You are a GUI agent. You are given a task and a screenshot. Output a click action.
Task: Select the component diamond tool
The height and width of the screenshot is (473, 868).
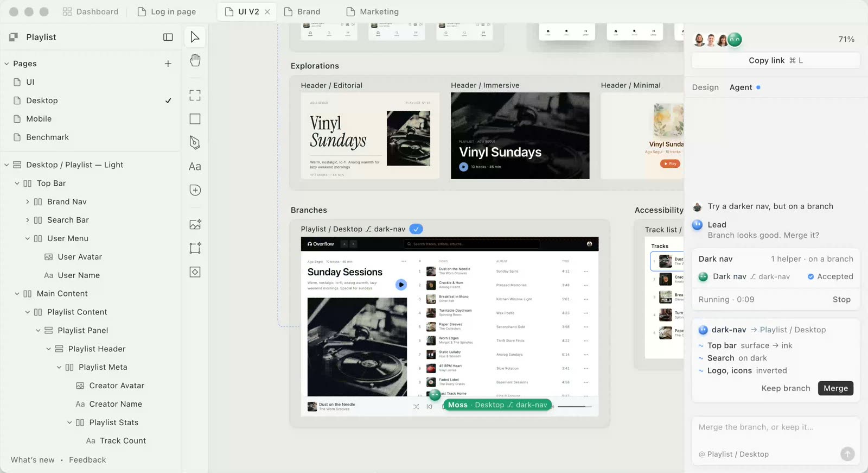coord(195,272)
